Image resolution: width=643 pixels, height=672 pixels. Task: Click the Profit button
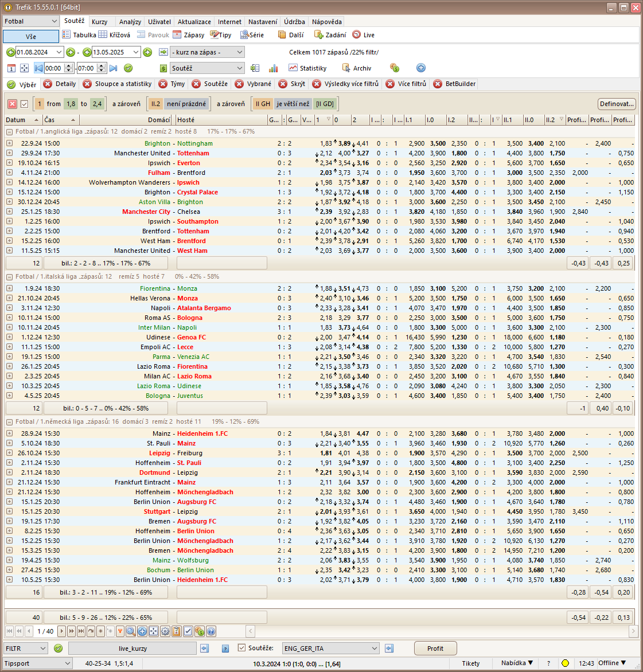point(435,648)
